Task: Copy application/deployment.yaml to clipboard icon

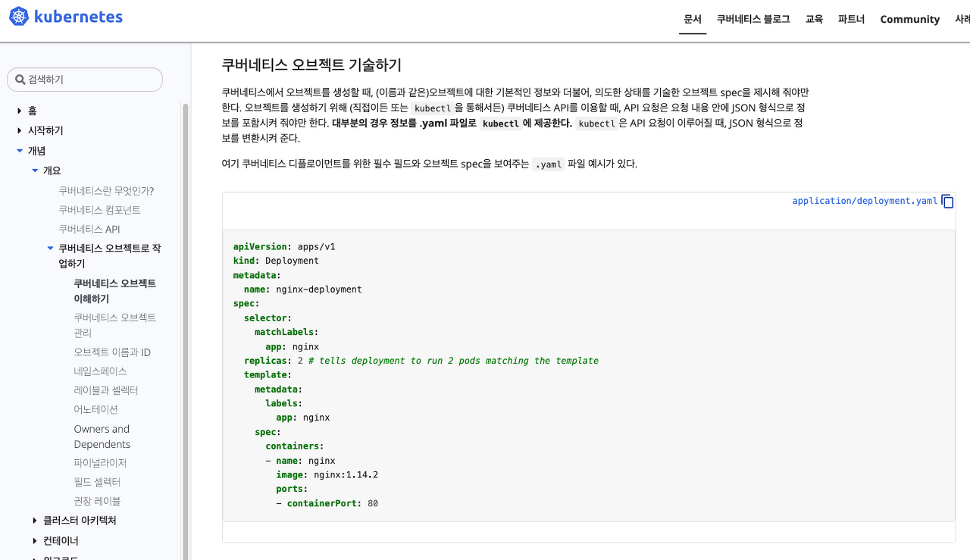Action: (x=947, y=201)
